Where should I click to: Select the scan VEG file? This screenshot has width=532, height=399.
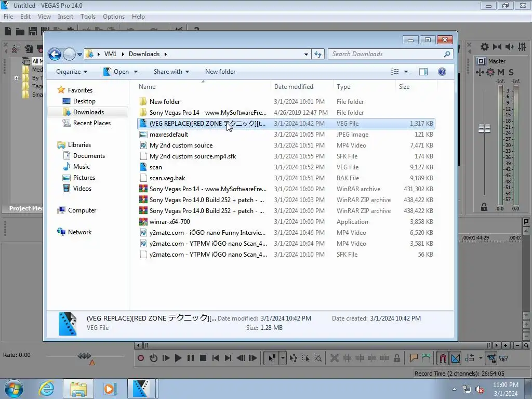click(286, 167)
